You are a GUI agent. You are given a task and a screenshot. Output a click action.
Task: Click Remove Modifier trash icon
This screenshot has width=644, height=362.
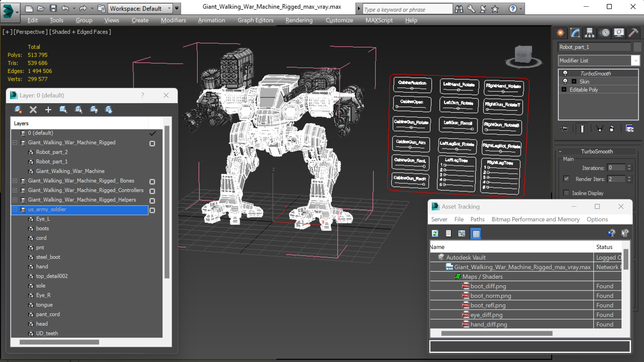pyautogui.click(x=611, y=129)
